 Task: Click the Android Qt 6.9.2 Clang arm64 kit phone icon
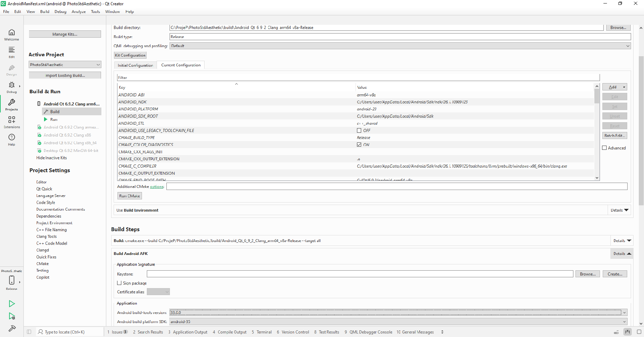pyautogui.click(x=39, y=104)
